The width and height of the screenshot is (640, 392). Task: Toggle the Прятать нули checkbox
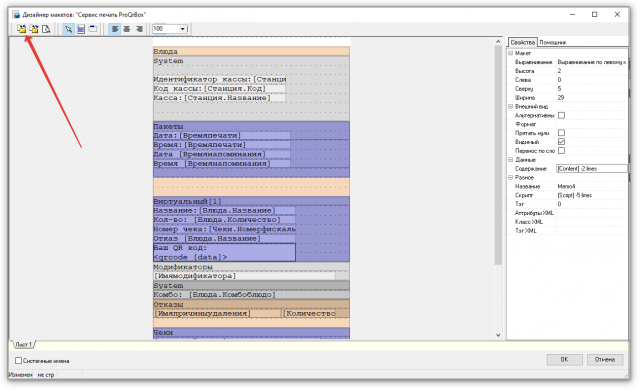(562, 133)
